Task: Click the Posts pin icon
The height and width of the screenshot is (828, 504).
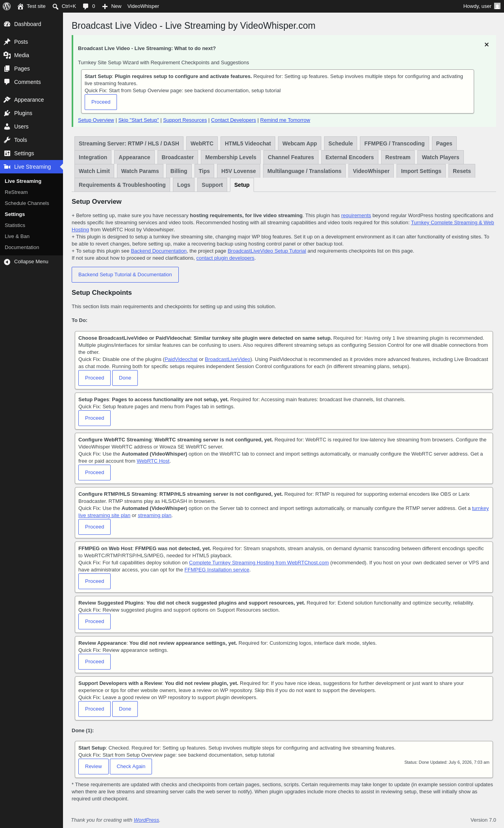Action: pyautogui.click(x=7, y=42)
